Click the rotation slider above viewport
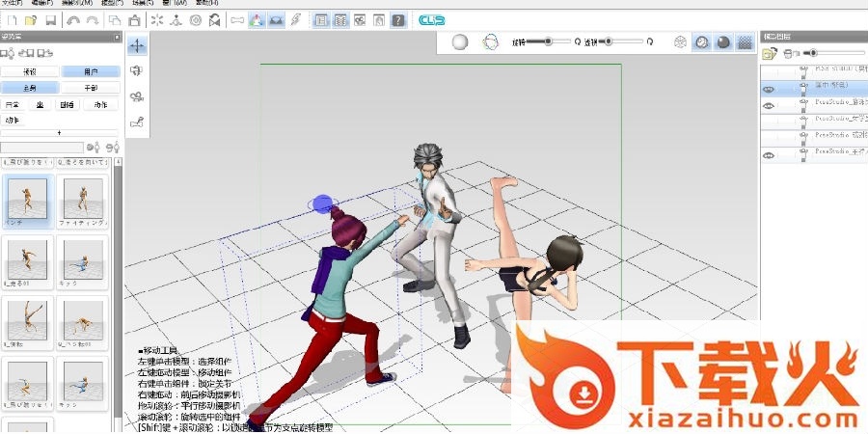This screenshot has height=434, width=868. (x=545, y=41)
